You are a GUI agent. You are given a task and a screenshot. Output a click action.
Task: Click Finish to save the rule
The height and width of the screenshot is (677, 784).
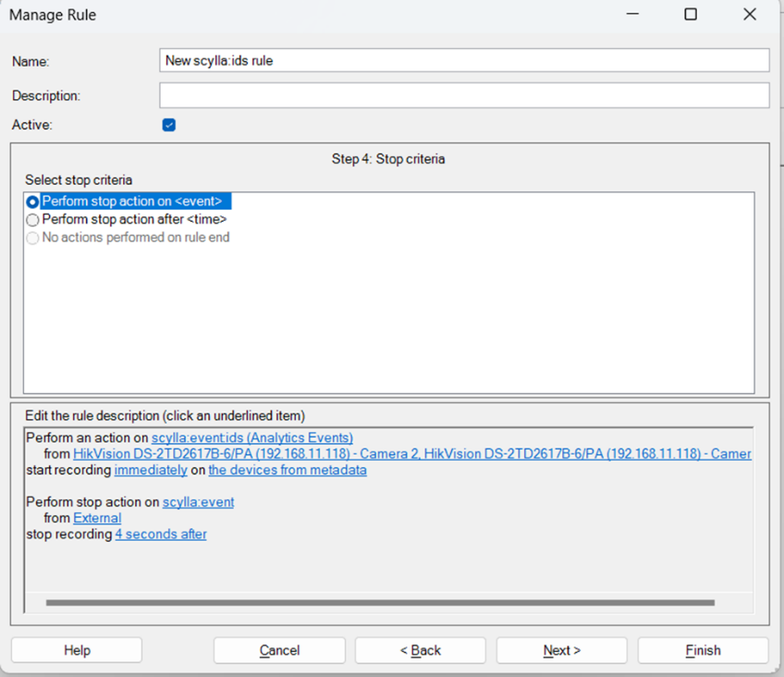(703, 650)
